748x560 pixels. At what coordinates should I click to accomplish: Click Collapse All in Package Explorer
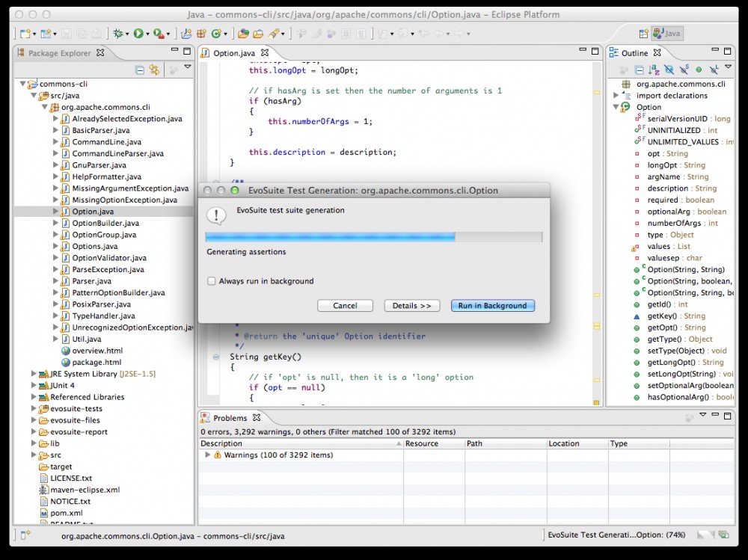coord(140,70)
